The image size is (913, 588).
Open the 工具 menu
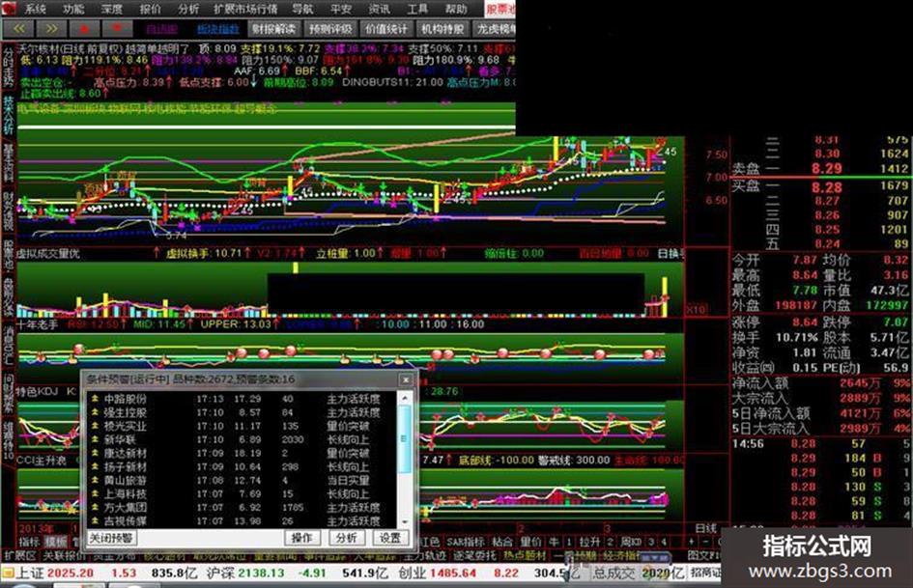tap(417, 9)
